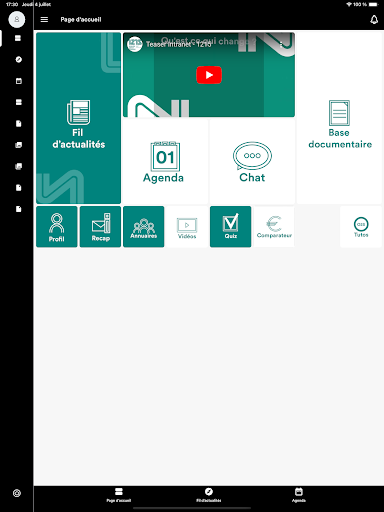Screen dimensions: 384x512
Task: Select the Fil d'actualités bottom tab
Action: pos(209,495)
